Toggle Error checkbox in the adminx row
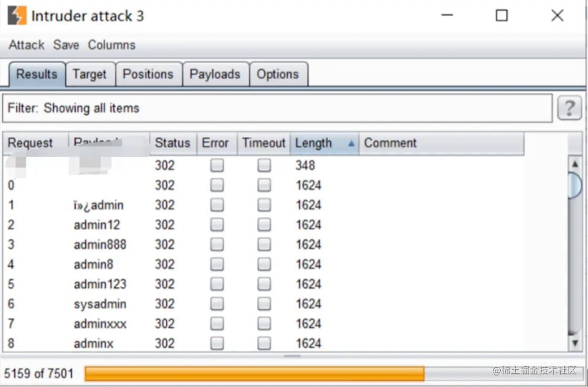The image size is (588, 387). click(x=217, y=343)
